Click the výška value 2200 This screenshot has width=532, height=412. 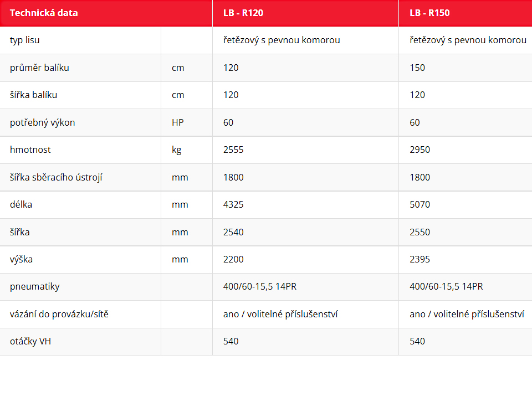pyautogui.click(x=233, y=259)
